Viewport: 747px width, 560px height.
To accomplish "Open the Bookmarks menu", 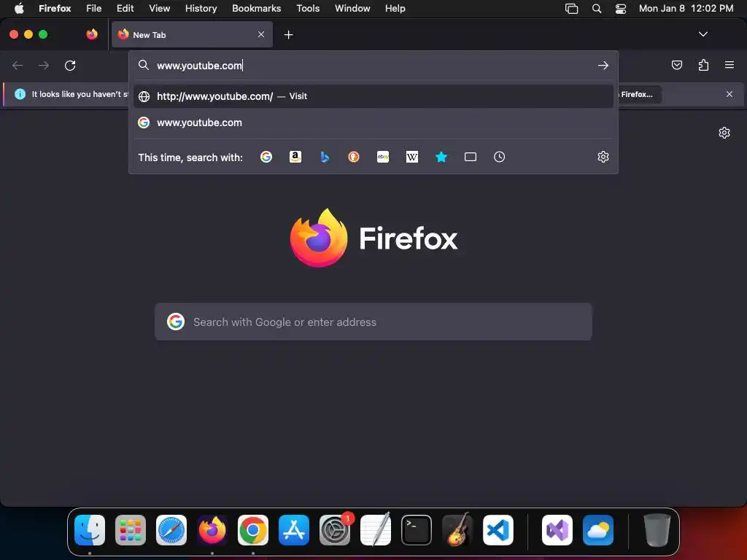I will (x=256, y=8).
